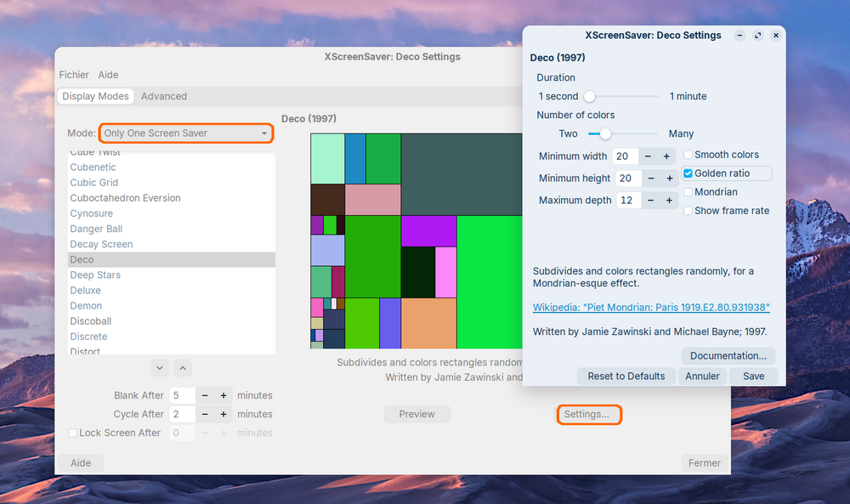Increase Minimum width with plus button
This screenshot has height=504, width=850.
666,156
